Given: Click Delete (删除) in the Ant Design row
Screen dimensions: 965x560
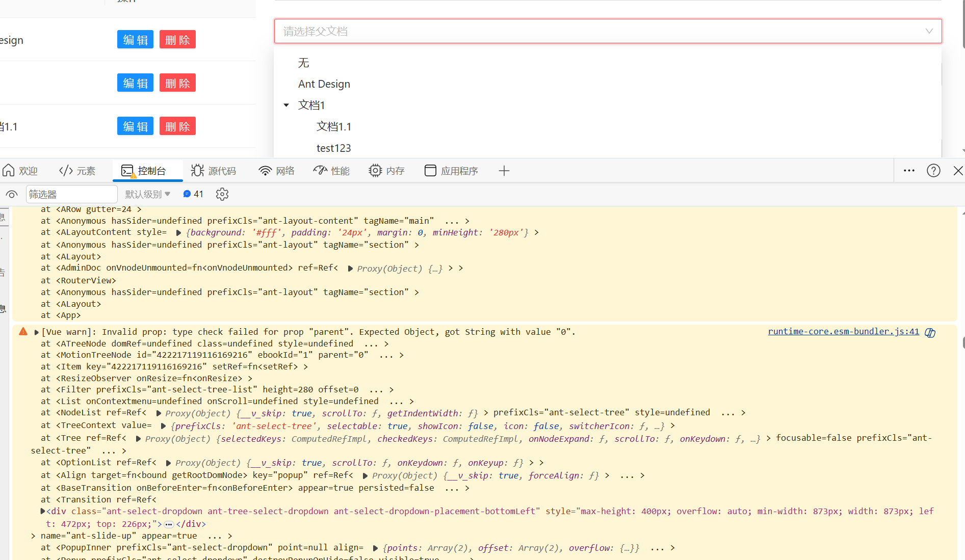Looking at the screenshot, I should coord(177,40).
